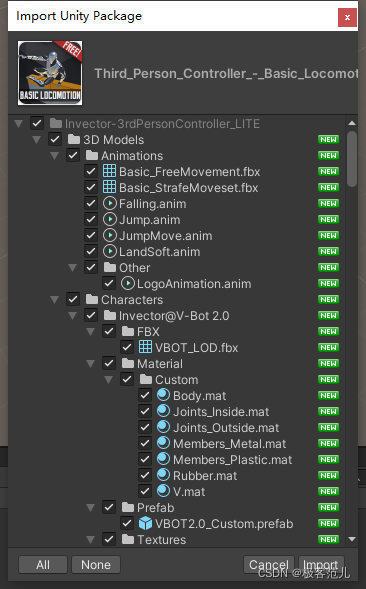
Task: Select the LandSoft.anim file name
Action: (159, 252)
